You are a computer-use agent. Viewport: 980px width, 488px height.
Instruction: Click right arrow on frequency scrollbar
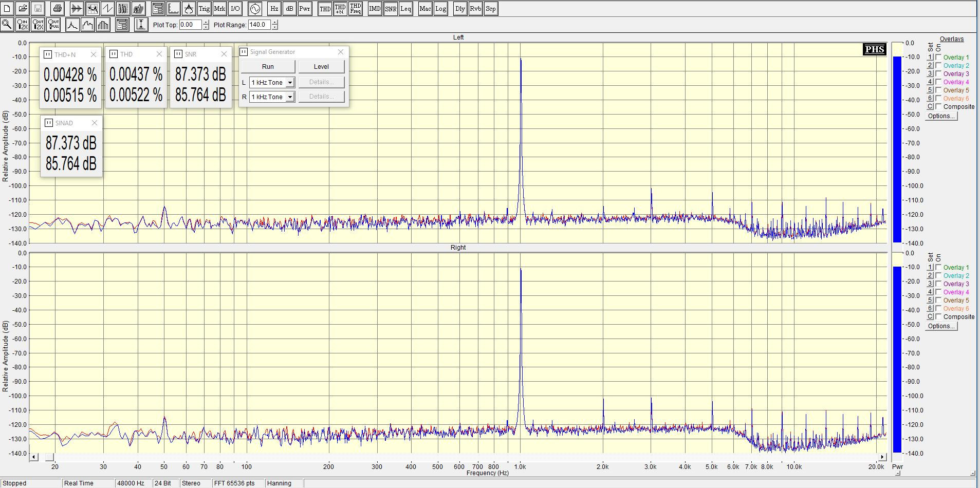(882, 457)
